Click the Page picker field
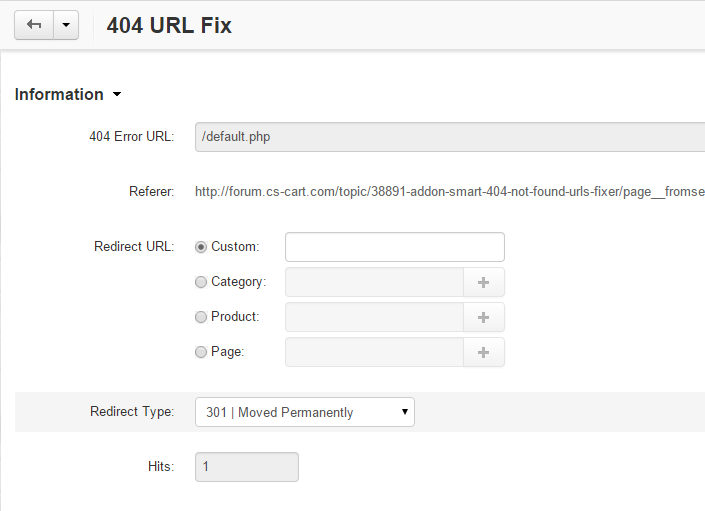The height and width of the screenshot is (511, 705). 374,352
